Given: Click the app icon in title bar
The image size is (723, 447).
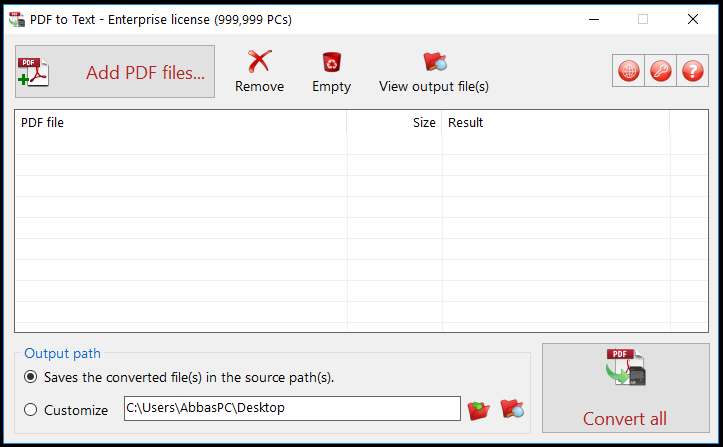Looking at the screenshot, I should 17,19.
